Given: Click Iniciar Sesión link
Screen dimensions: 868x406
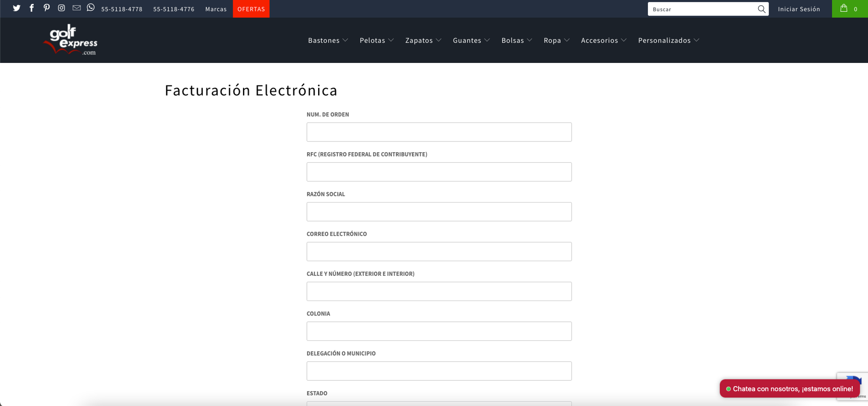Looking at the screenshot, I should [799, 9].
